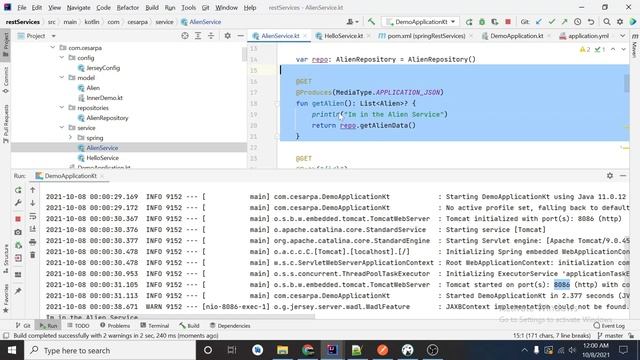Screen dimensions: 640x360
Task: Select JerseyConfig file in tree
Action: point(103,68)
